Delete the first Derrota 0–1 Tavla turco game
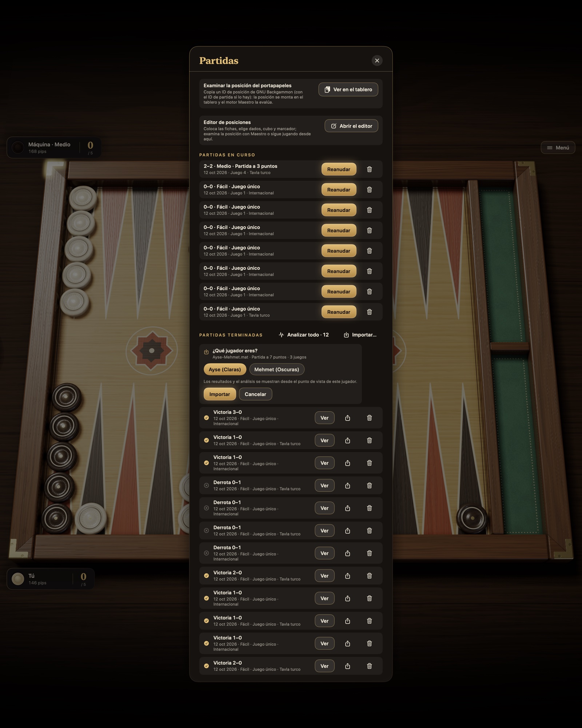The width and height of the screenshot is (582, 728). (x=369, y=486)
